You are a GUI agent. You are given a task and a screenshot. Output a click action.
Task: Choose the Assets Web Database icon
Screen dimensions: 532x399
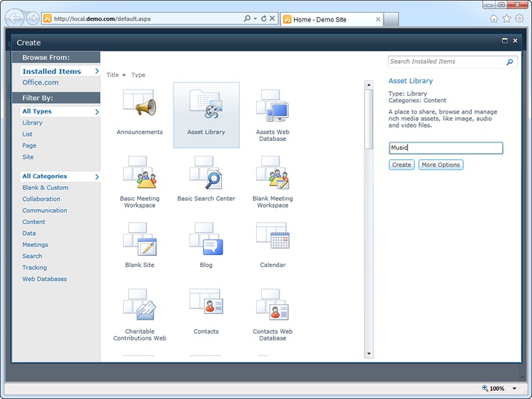272,105
